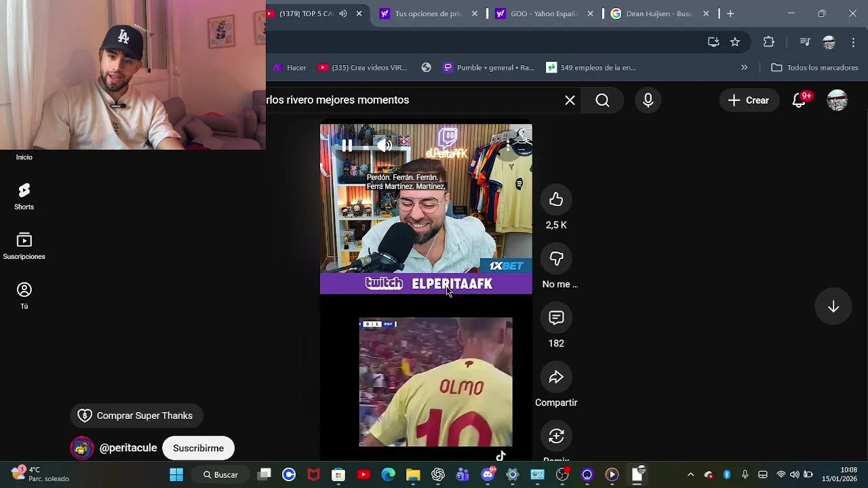Viewport: 868px width, 488px height.
Task: Click the install app icon in address bar
Action: (x=713, y=42)
